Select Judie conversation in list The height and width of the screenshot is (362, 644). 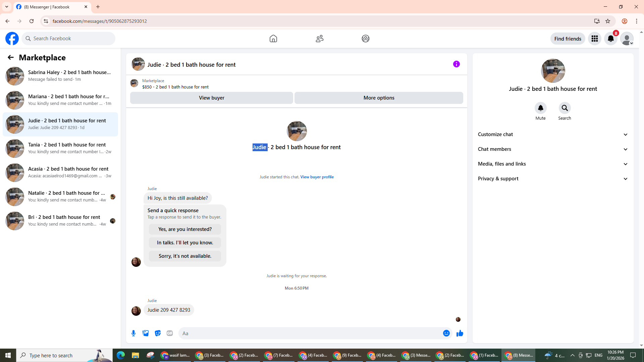pos(60,124)
